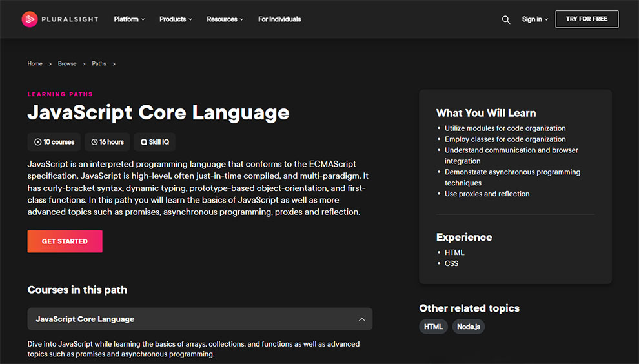Click the What You Will Learn heading
The image size is (639, 364).
pyautogui.click(x=486, y=113)
